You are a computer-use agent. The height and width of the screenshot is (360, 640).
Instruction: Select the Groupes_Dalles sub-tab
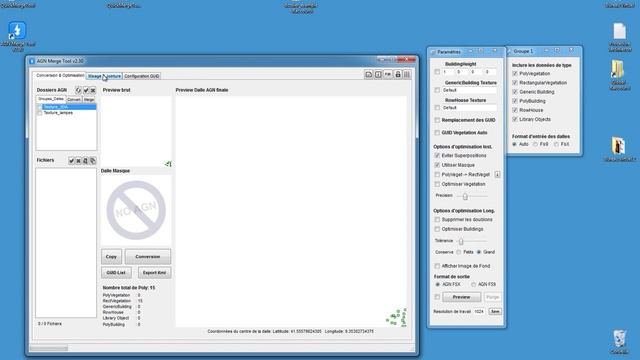click(51, 99)
